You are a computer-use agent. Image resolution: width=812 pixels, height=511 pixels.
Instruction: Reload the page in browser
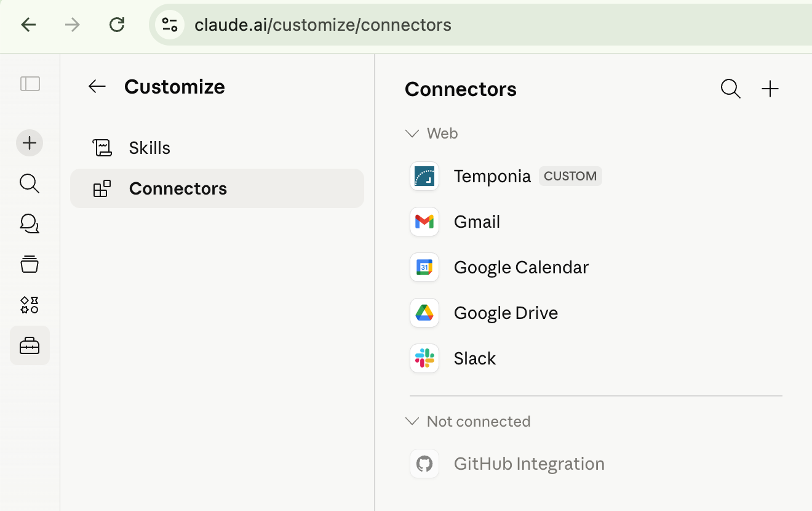pyautogui.click(x=117, y=25)
